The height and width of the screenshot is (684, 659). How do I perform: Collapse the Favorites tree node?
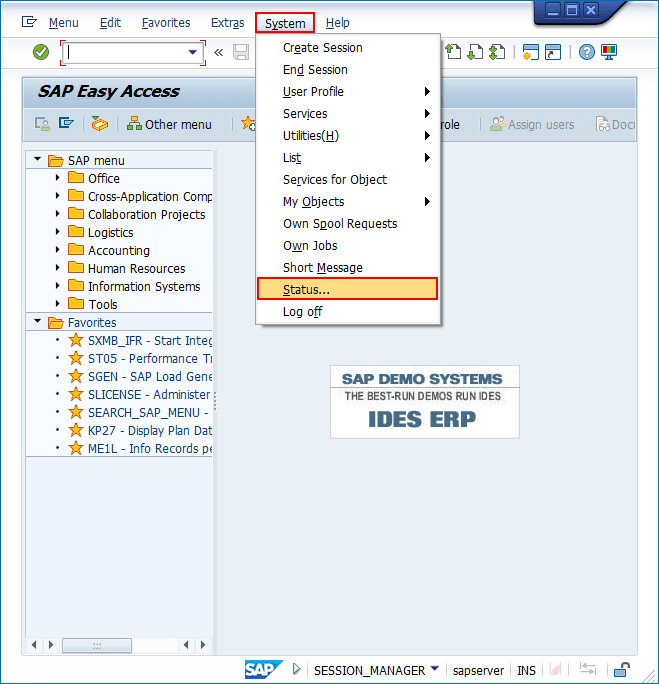(x=38, y=321)
